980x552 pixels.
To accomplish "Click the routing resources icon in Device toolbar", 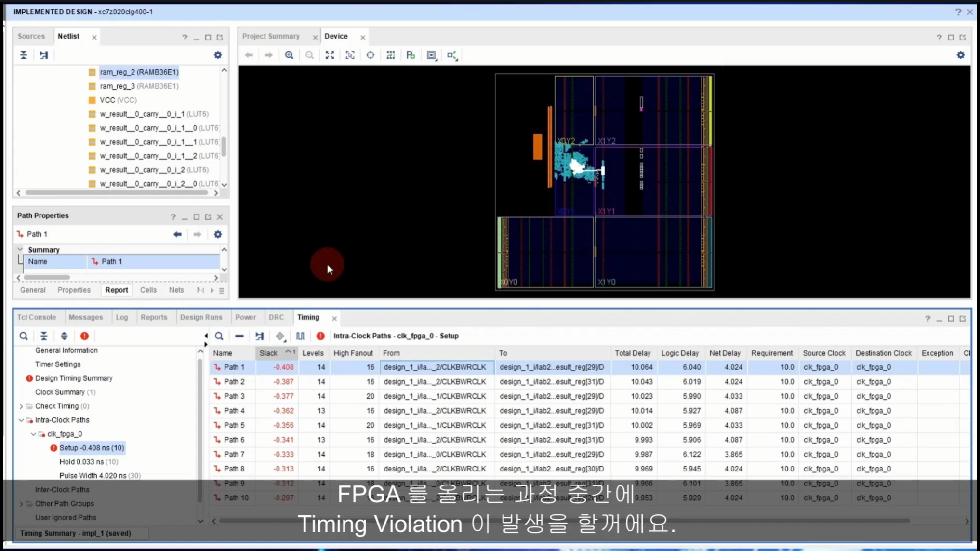I will (x=391, y=55).
